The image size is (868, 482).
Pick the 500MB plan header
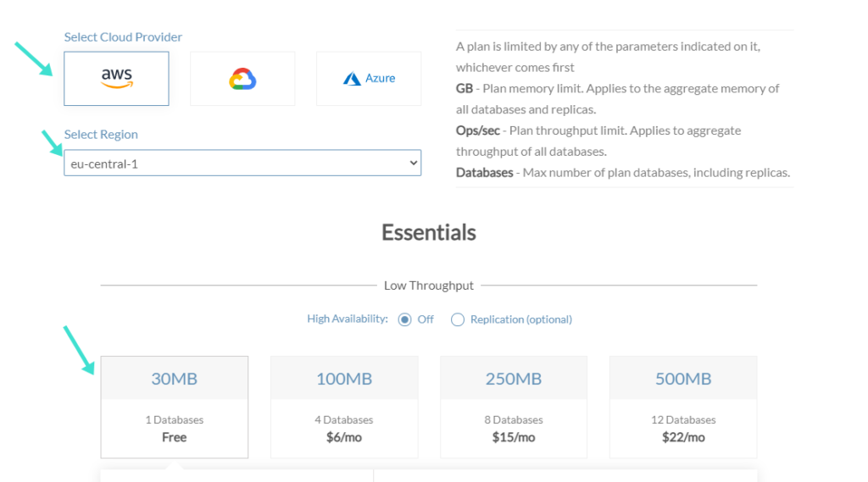(x=682, y=379)
